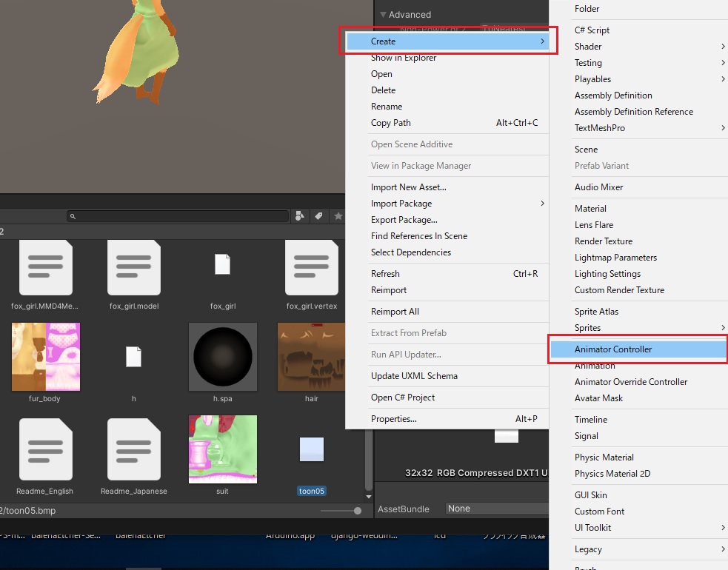Select the fox_girl.vertex asset icon
The height and width of the screenshot is (570, 728).
pyautogui.click(x=312, y=267)
